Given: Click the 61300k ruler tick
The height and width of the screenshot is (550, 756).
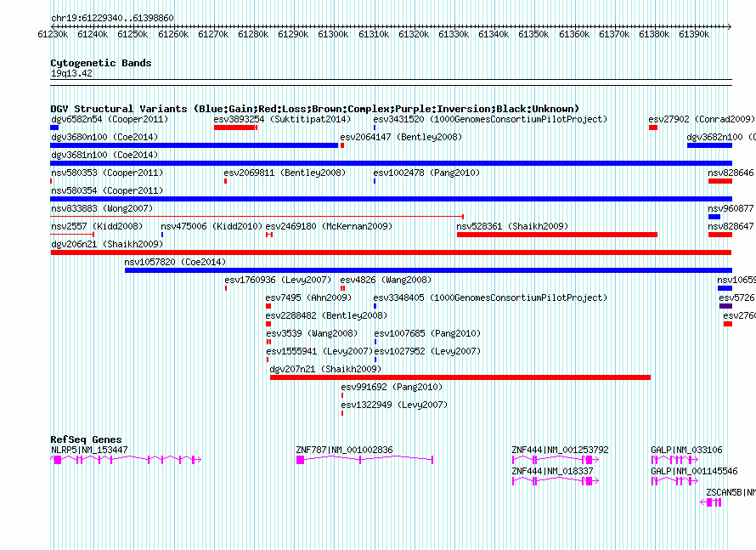Looking at the screenshot, I should coord(333,34).
